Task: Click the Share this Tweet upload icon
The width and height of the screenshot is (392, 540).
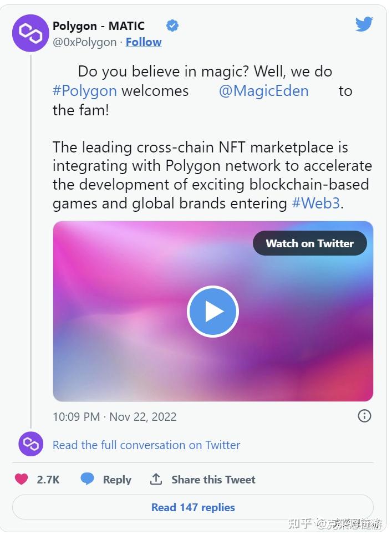Action: (x=156, y=479)
